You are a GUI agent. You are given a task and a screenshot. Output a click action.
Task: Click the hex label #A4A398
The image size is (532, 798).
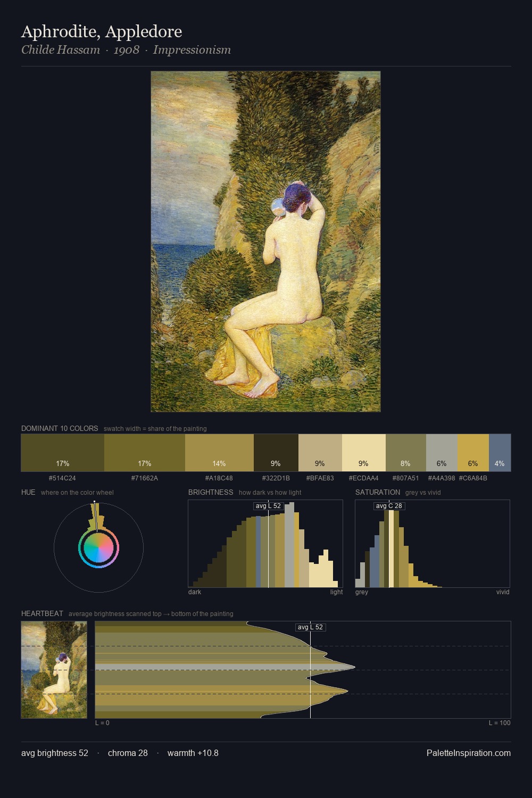[x=442, y=478]
